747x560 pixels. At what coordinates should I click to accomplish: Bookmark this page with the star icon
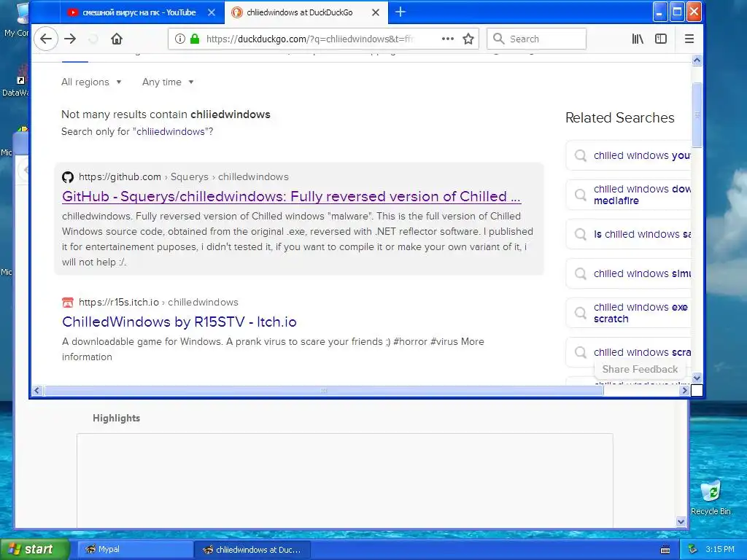(468, 39)
